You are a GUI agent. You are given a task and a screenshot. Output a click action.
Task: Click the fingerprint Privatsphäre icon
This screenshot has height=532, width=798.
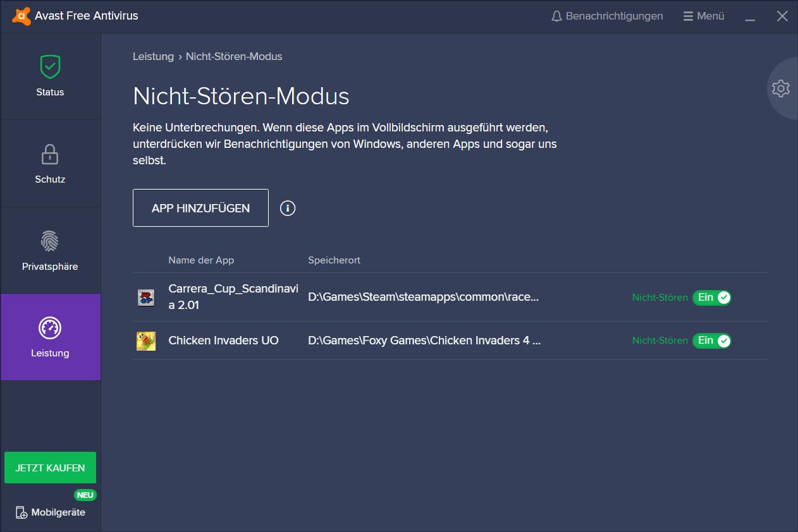pyautogui.click(x=50, y=241)
